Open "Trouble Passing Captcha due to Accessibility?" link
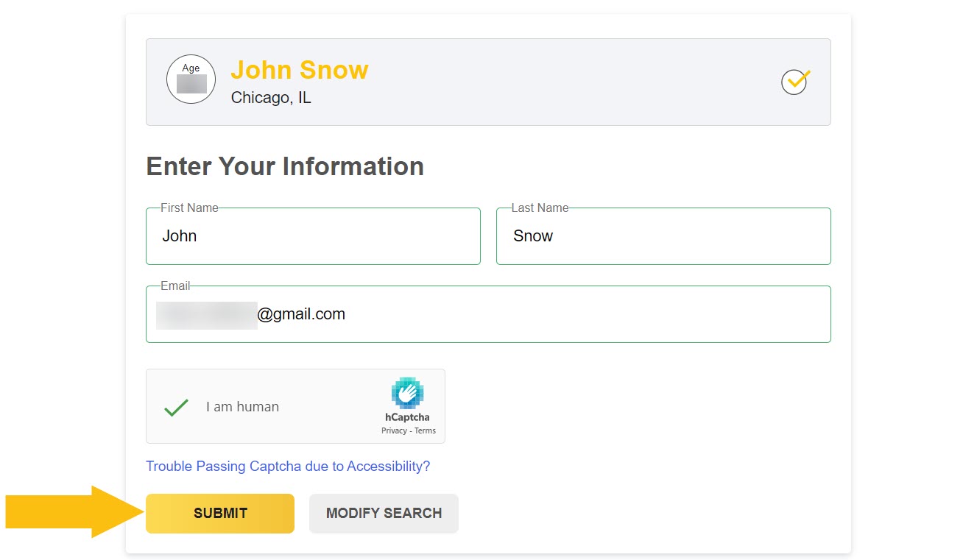Viewport: 963px width, 560px height. [x=288, y=467]
